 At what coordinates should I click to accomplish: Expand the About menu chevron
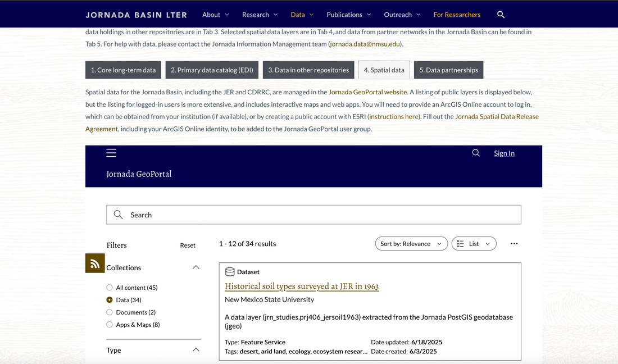tap(227, 15)
